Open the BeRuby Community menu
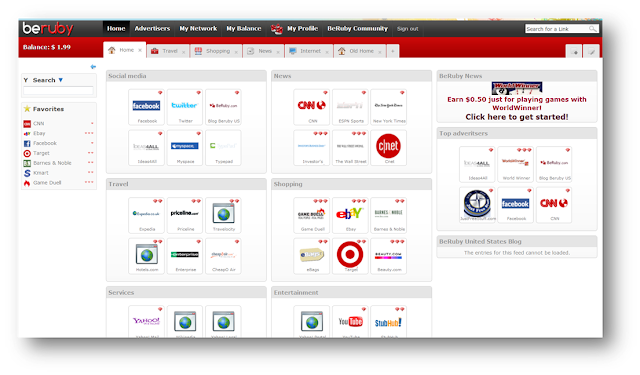This screenshot has width=640, height=375. [x=358, y=29]
